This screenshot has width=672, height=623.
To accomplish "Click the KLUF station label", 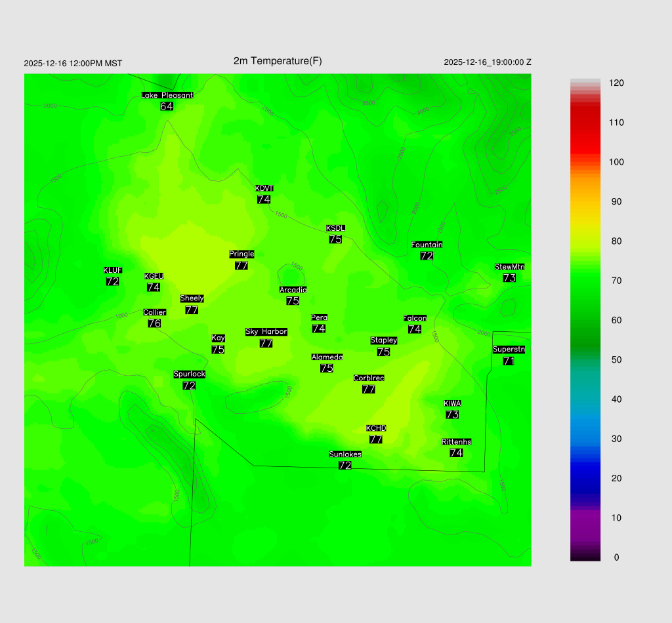I will click(112, 270).
